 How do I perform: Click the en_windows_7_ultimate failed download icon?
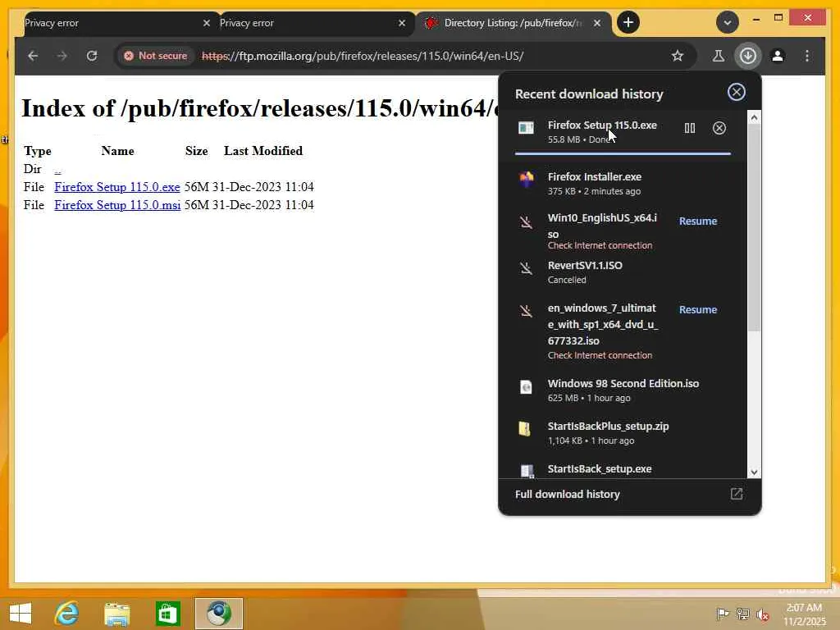pos(526,311)
